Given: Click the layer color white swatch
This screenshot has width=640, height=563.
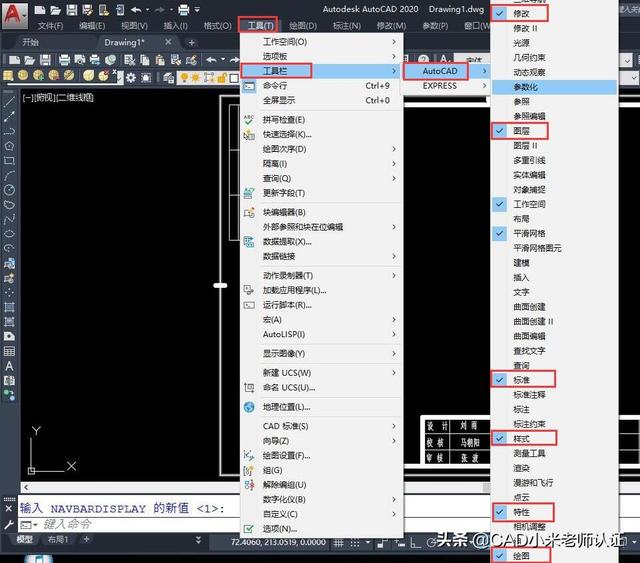Looking at the screenshot, I should (x=234, y=78).
